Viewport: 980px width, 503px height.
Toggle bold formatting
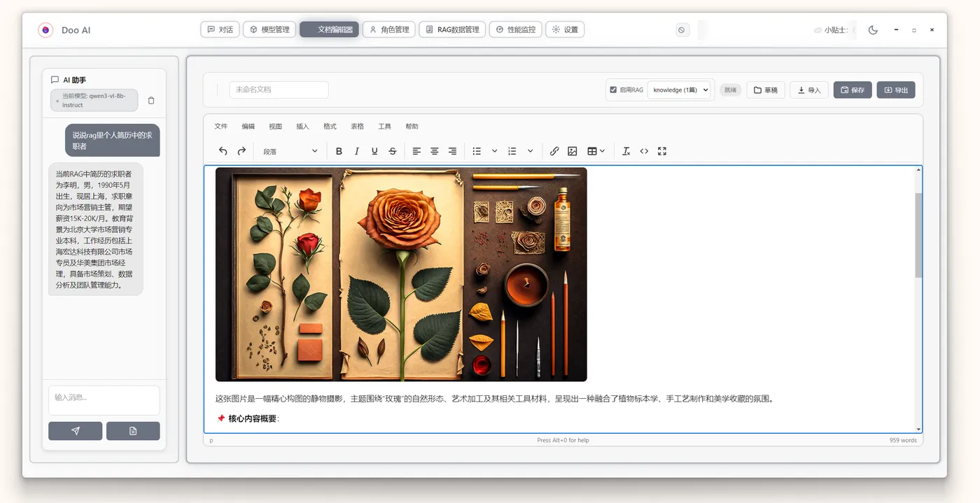coord(339,150)
